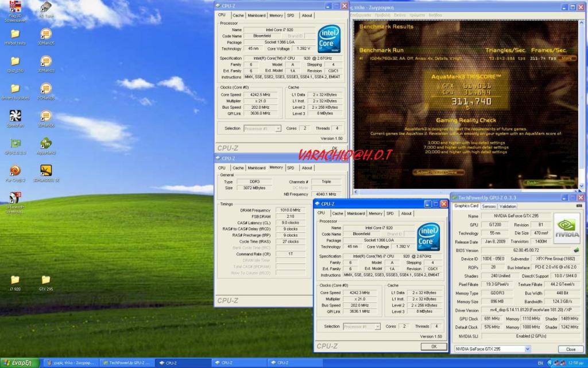Open the Cache tab in upper CPU-Z window
This screenshot has height=368, width=588.
[x=238, y=16]
